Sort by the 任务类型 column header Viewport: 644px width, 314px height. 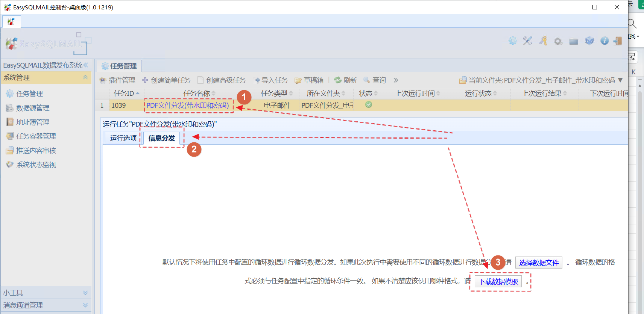(x=277, y=93)
